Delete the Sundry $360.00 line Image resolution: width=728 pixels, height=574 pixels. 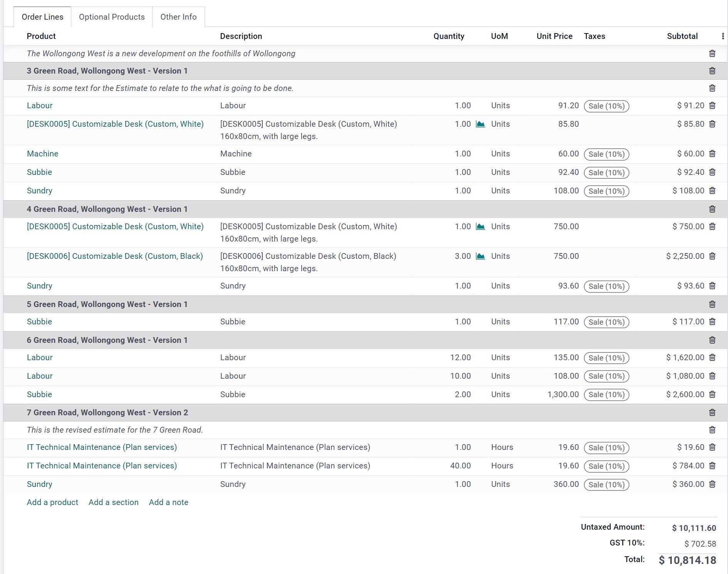712,484
